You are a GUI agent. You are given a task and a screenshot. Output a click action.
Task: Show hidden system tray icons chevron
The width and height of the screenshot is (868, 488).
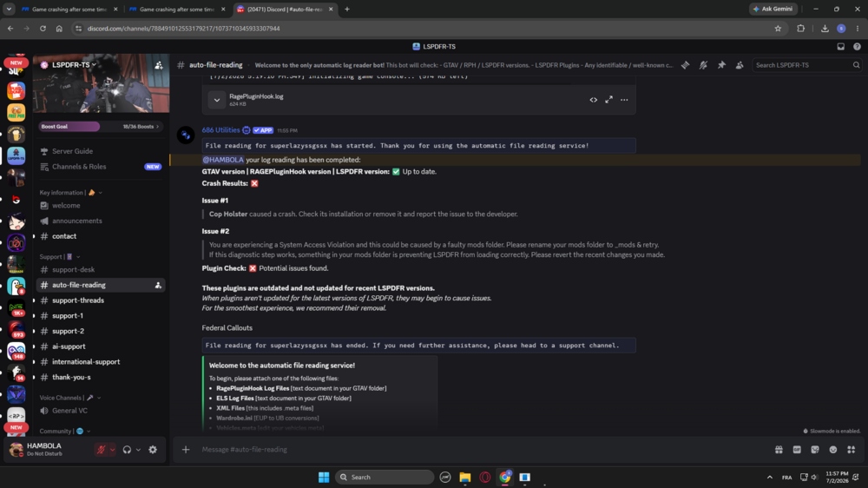coord(769,477)
